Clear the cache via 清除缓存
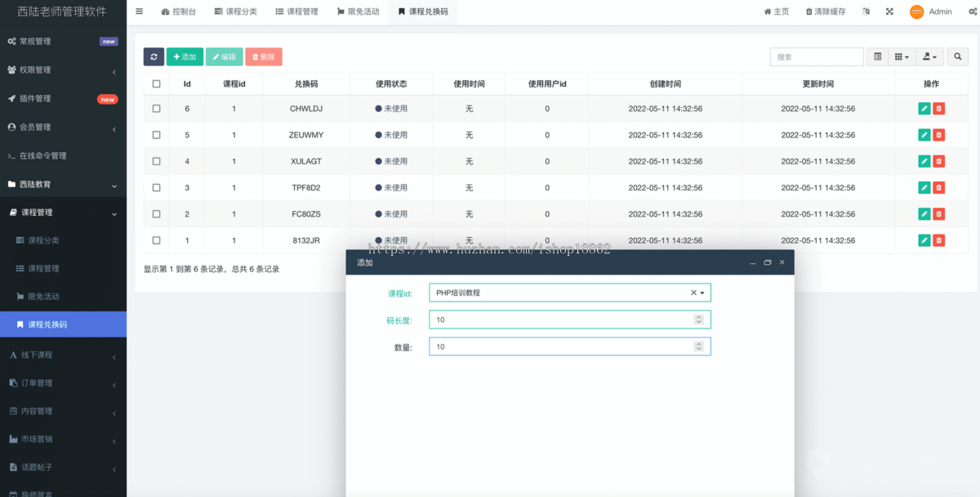The height and width of the screenshot is (497, 980). [x=825, y=11]
